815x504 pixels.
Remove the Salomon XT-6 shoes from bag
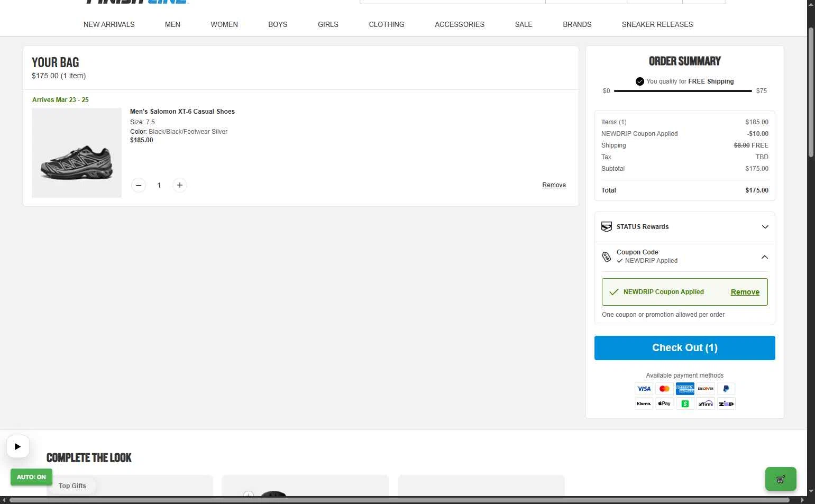click(554, 185)
